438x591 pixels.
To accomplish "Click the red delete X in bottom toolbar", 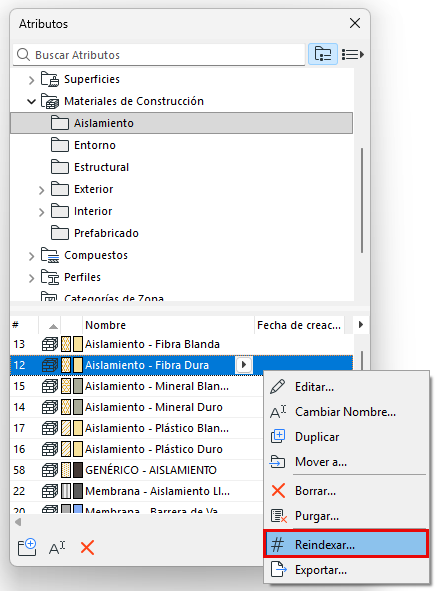I will pos(87,547).
